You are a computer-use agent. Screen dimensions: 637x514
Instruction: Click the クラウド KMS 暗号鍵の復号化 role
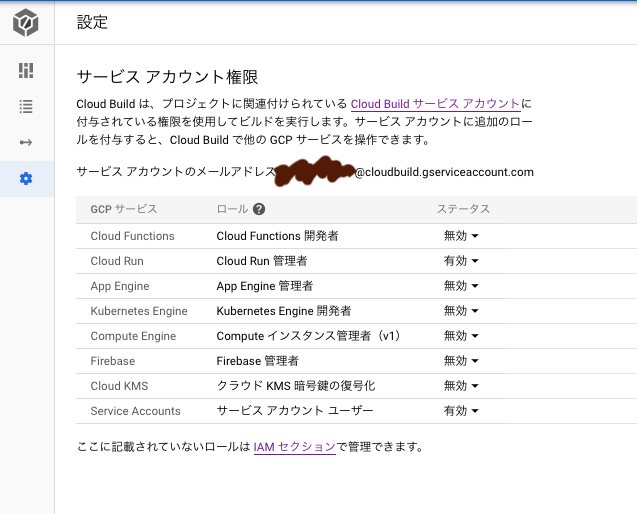pos(296,386)
